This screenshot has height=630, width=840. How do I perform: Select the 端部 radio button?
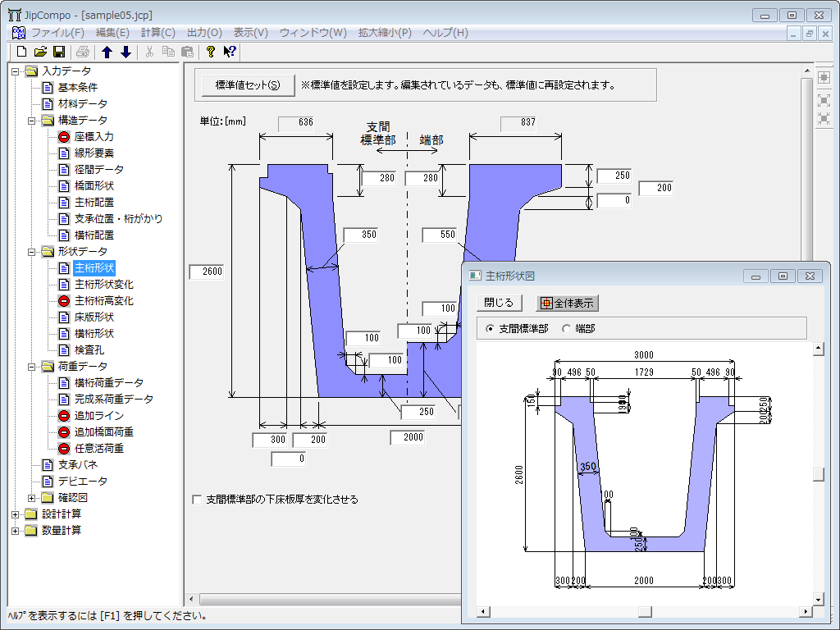tap(566, 328)
